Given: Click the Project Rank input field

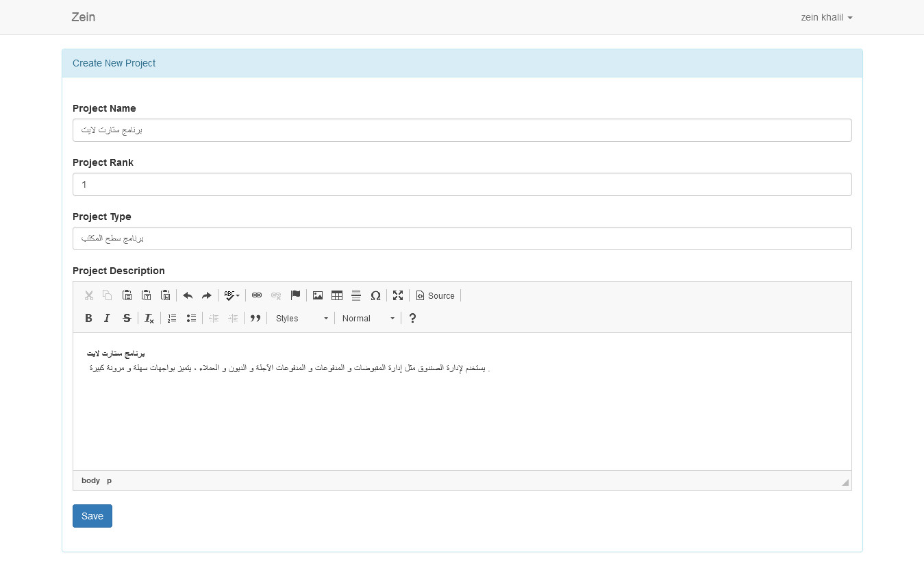Looking at the screenshot, I should point(462,184).
